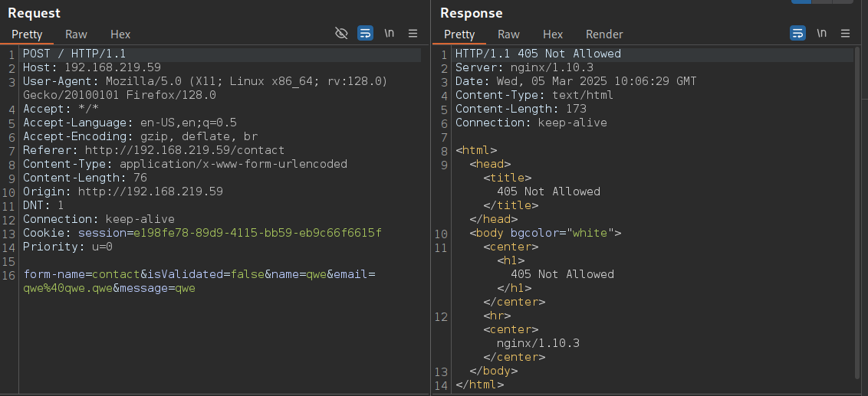Click the request Content-Type x-www-form-urlencoded line

[x=185, y=164]
